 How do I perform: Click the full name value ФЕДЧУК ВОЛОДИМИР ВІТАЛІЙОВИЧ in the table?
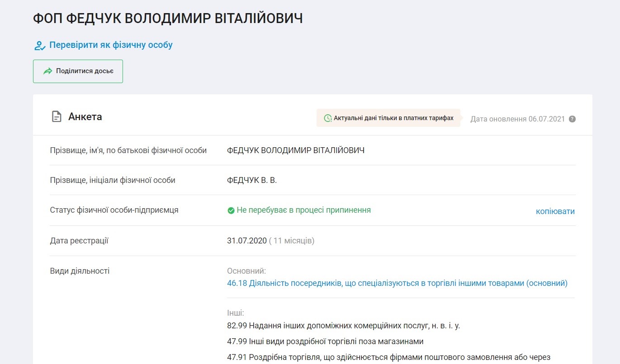click(x=295, y=150)
